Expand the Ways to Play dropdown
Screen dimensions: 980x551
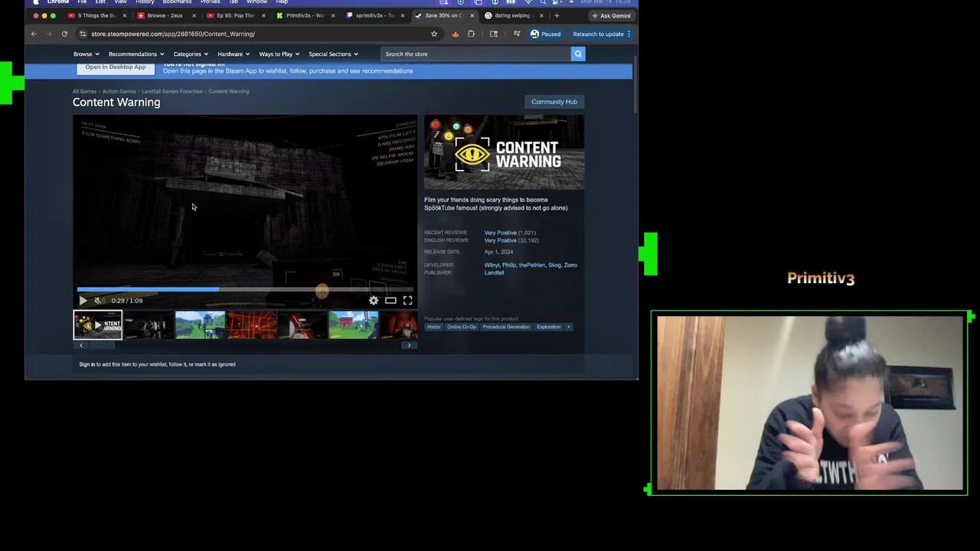[279, 54]
